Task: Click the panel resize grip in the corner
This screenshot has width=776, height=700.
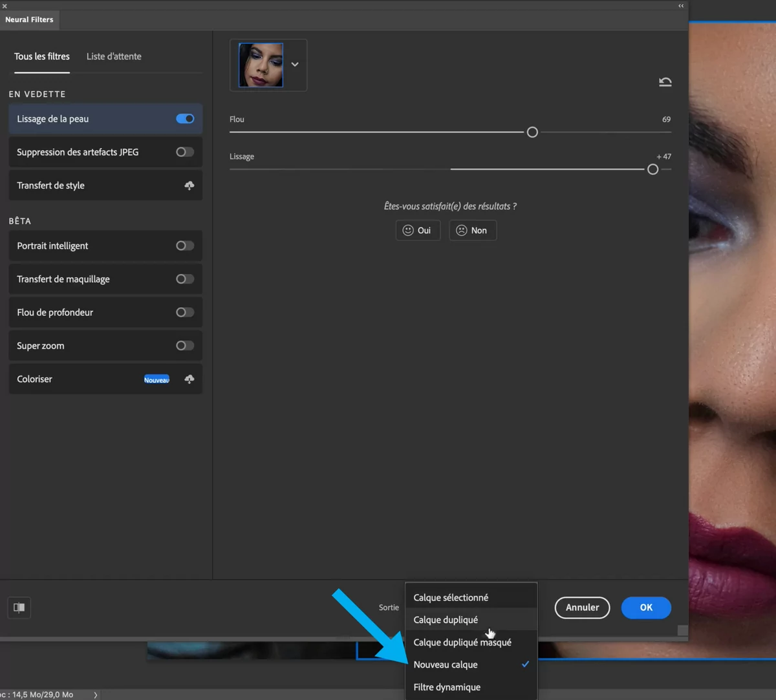Action: pyautogui.click(x=682, y=631)
